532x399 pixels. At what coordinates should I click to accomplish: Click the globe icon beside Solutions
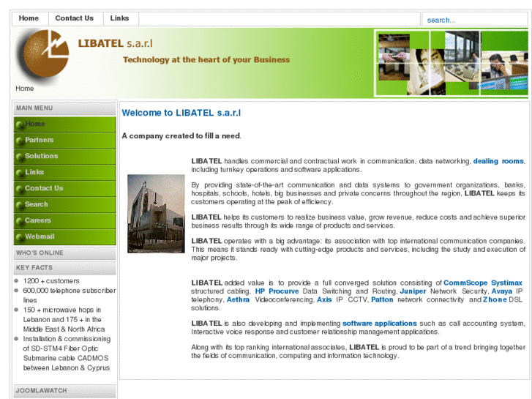click(x=20, y=157)
